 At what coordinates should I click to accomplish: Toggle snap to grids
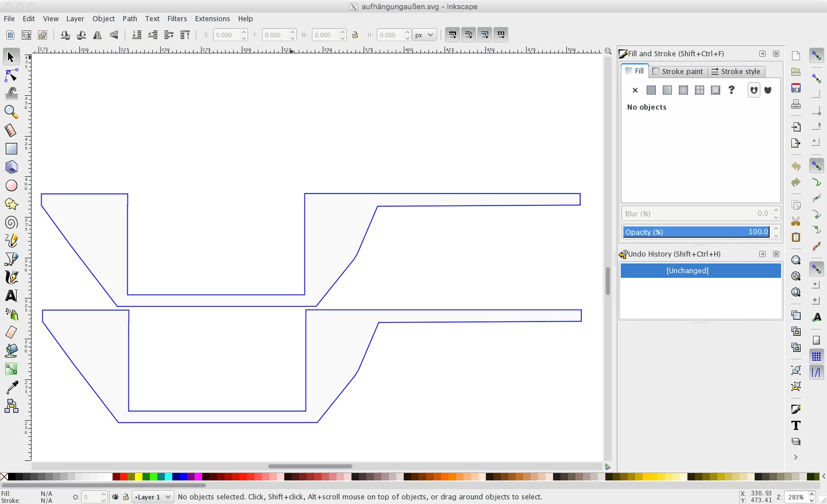pyautogui.click(x=816, y=356)
